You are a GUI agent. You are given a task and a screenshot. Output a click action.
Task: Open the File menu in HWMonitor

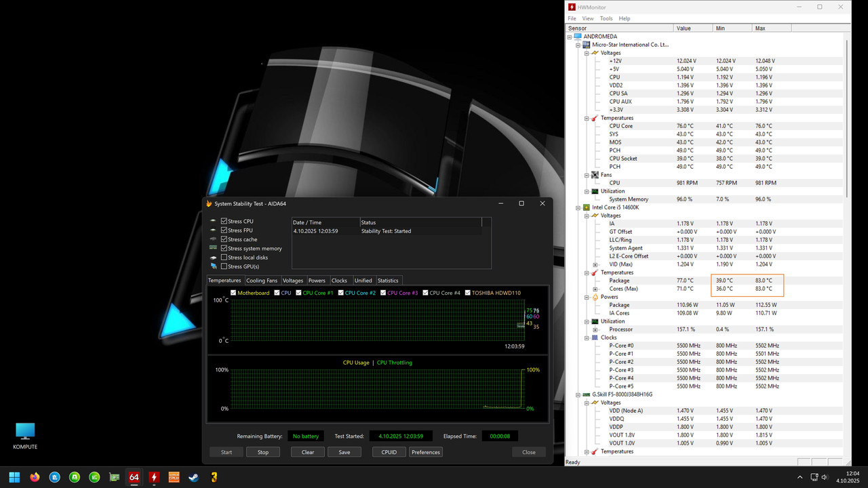coord(572,18)
